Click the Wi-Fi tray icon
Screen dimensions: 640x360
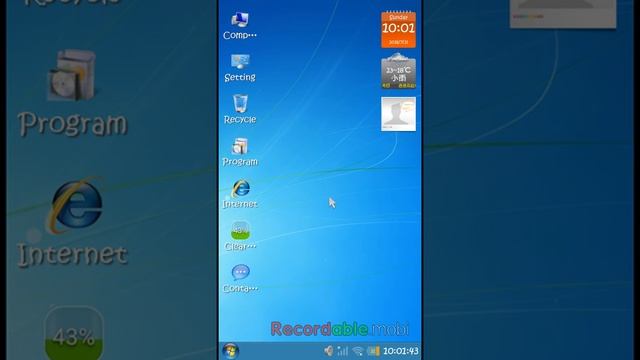(x=358, y=351)
